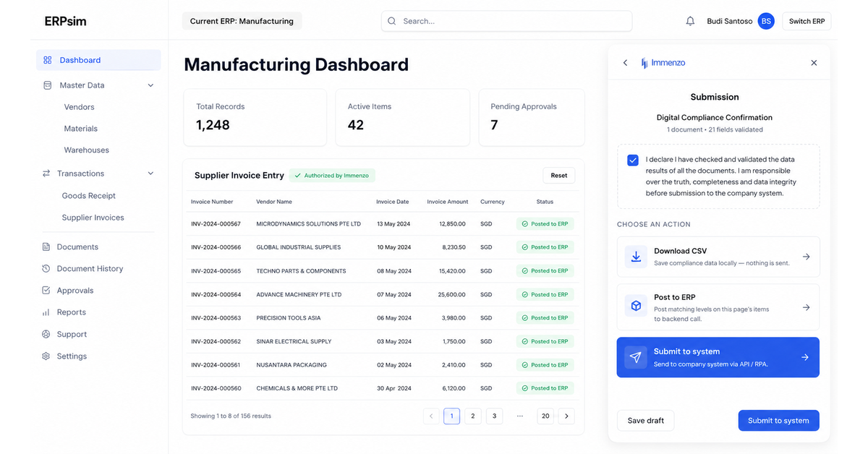The height and width of the screenshot is (454, 868).
Task: Click the Post to ERP cube icon
Action: coord(636,307)
